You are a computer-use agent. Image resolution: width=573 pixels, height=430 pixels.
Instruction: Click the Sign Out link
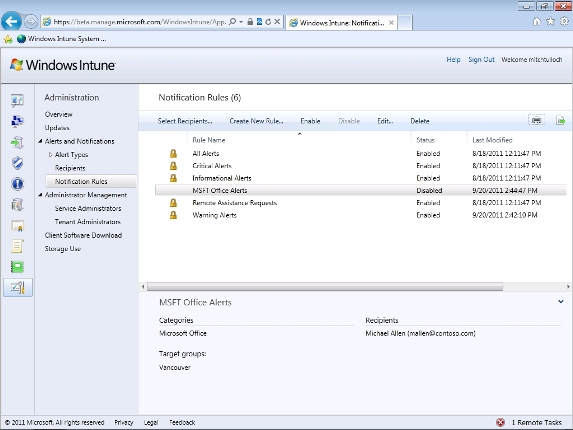(481, 60)
